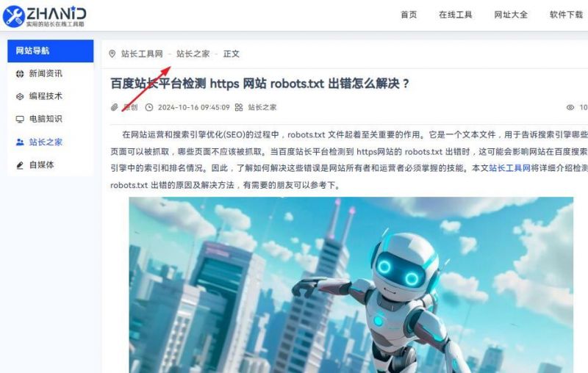Click the pen icon beside 自媒体

(20, 165)
